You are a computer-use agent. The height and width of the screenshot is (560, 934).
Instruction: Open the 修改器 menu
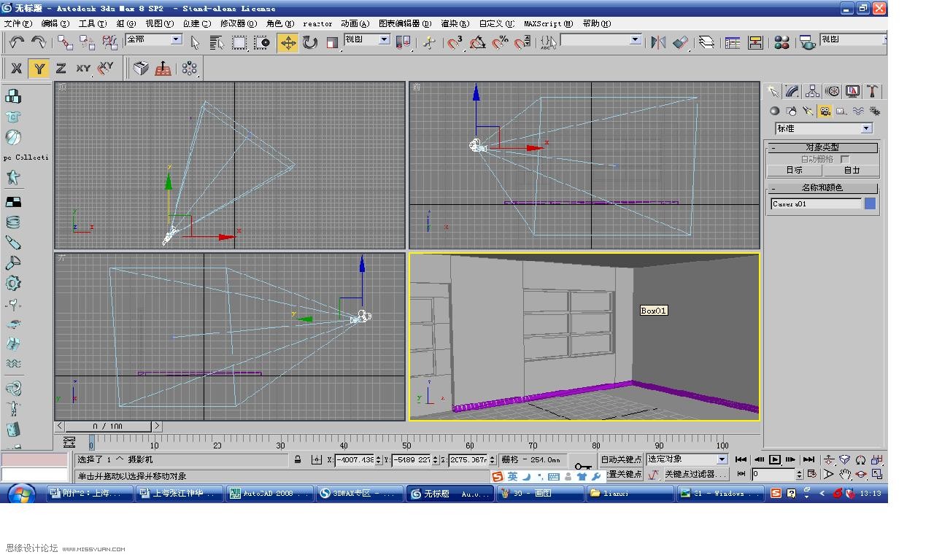[x=239, y=23]
